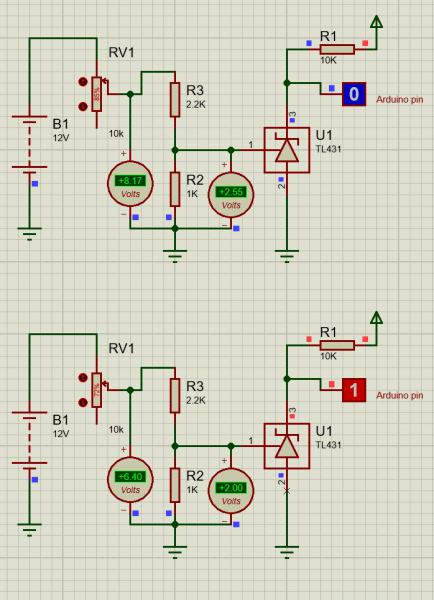Click bottom RV1 potentiometer lower red adjust button
The width and height of the screenshot is (434, 600).
pos(83,403)
